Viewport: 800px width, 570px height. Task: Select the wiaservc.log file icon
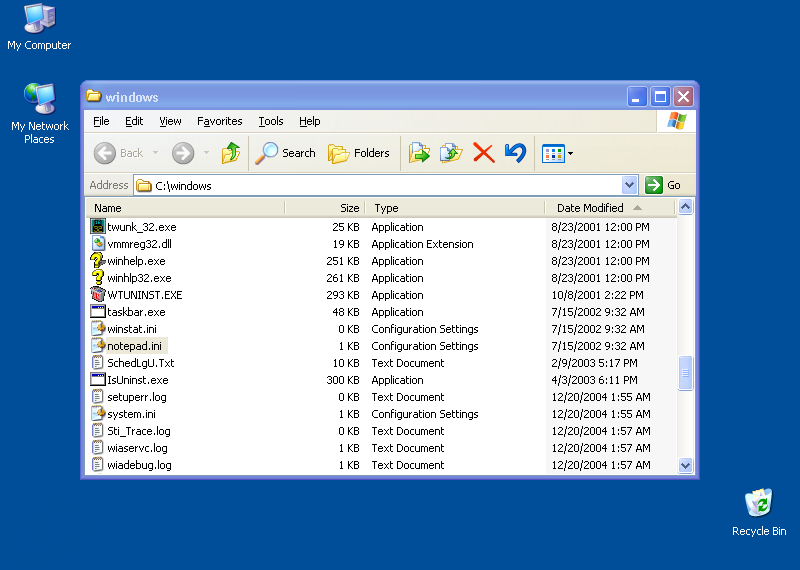pos(97,448)
